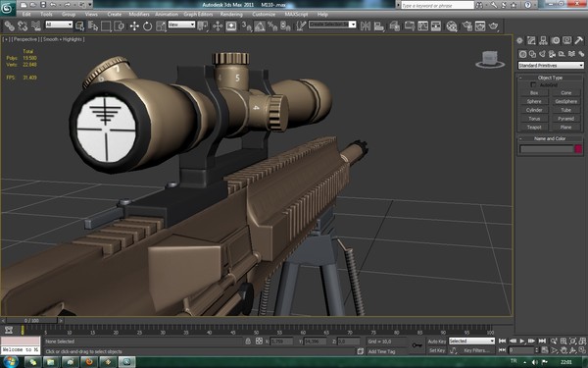Activate Select and Move tool
This screenshot has height=368, width=588.
point(134,26)
